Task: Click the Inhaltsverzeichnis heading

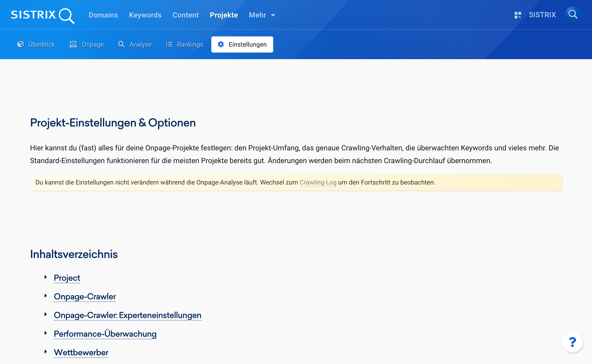Action: click(x=74, y=254)
